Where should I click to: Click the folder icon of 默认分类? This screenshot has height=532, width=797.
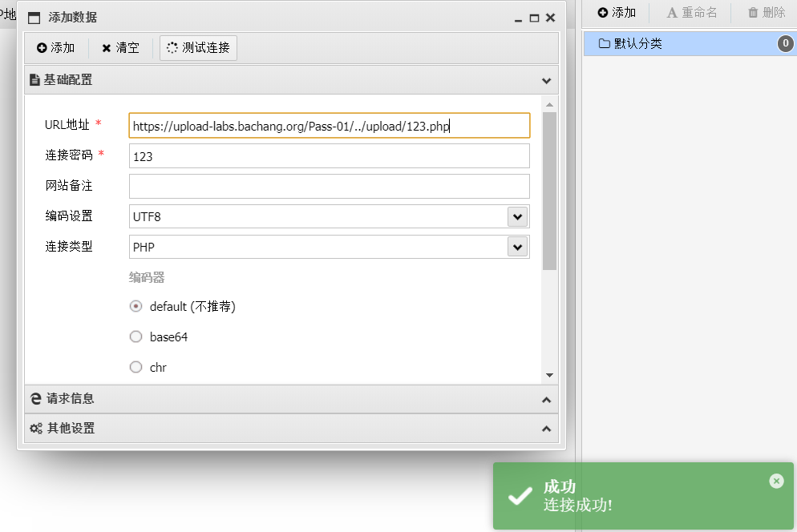[x=605, y=44]
